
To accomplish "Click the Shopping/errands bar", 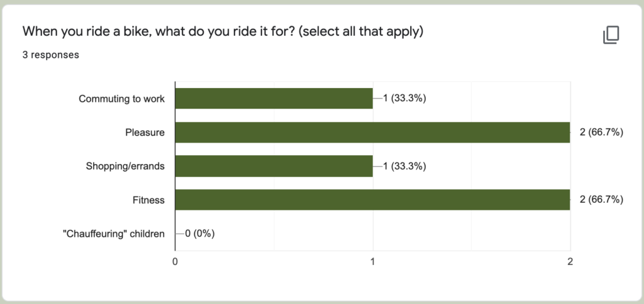I will 274,166.
